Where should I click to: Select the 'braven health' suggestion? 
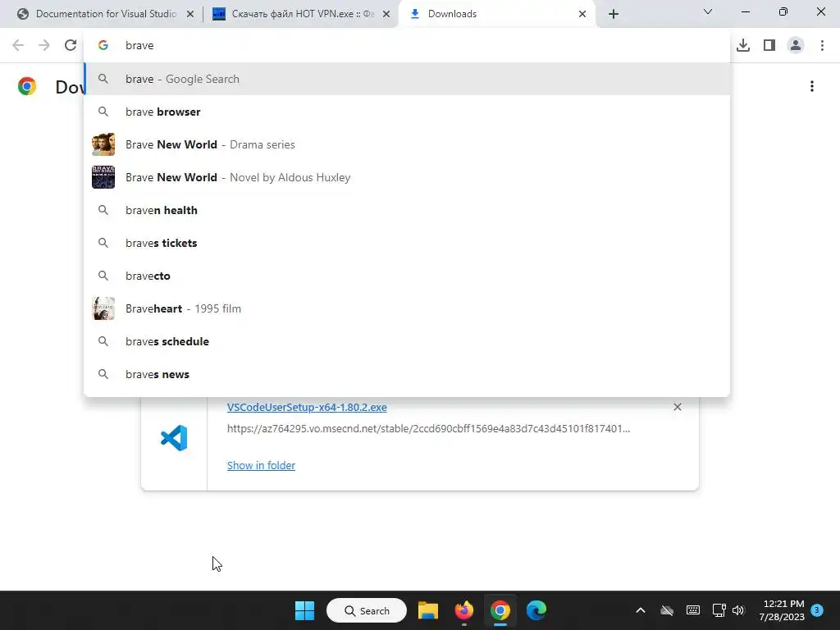point(407,210)
